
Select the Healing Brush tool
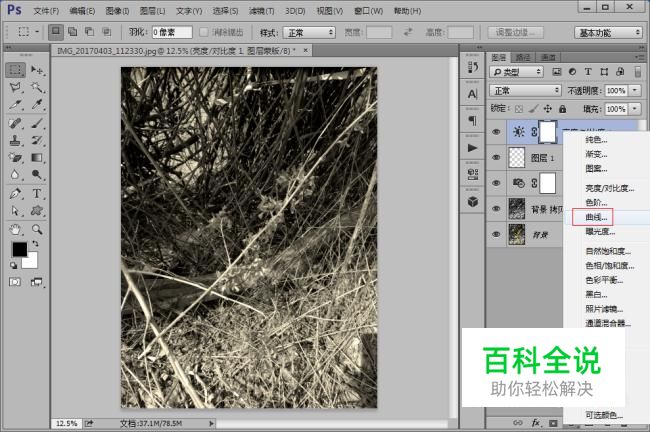click(x=15, y=123)
